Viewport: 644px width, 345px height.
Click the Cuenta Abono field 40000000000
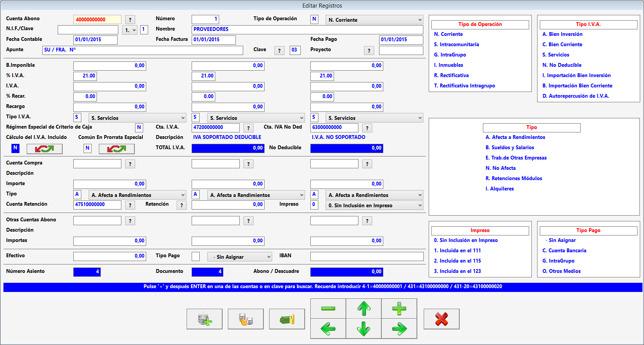(x=97, y=19)
